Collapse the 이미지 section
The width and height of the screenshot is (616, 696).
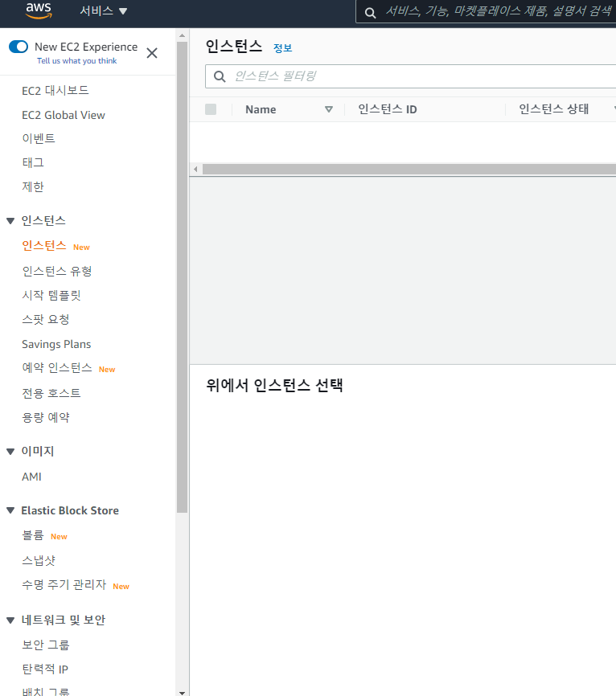[10, 452]
